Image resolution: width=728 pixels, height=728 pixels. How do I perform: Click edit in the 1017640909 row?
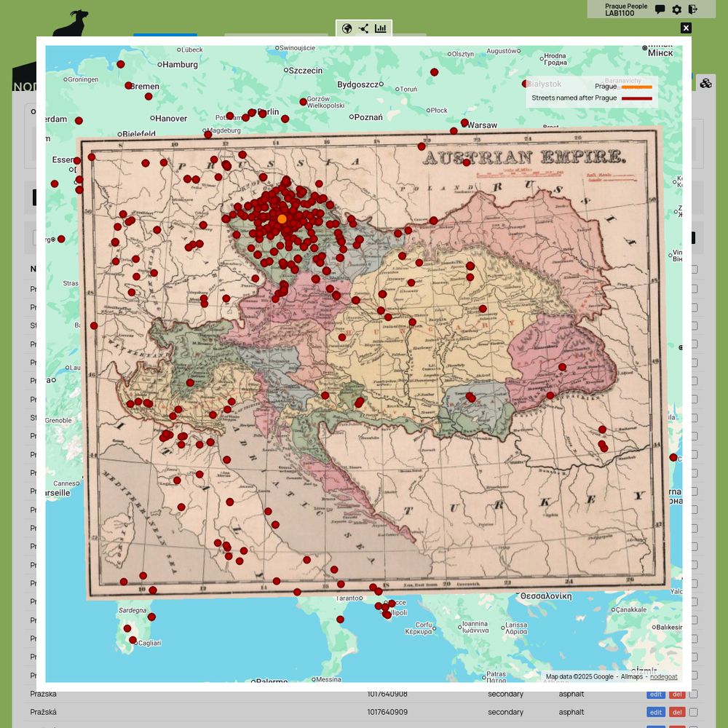click(x=656, y=712)
